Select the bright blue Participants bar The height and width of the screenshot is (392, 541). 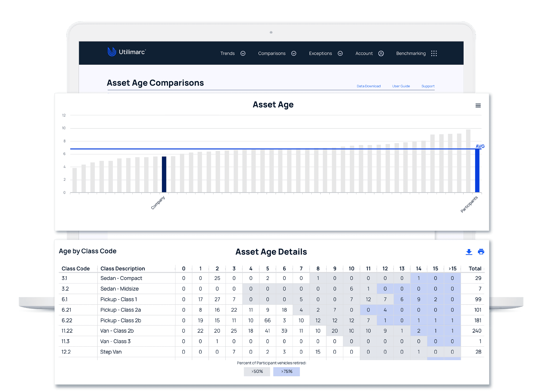pos(477,171)
